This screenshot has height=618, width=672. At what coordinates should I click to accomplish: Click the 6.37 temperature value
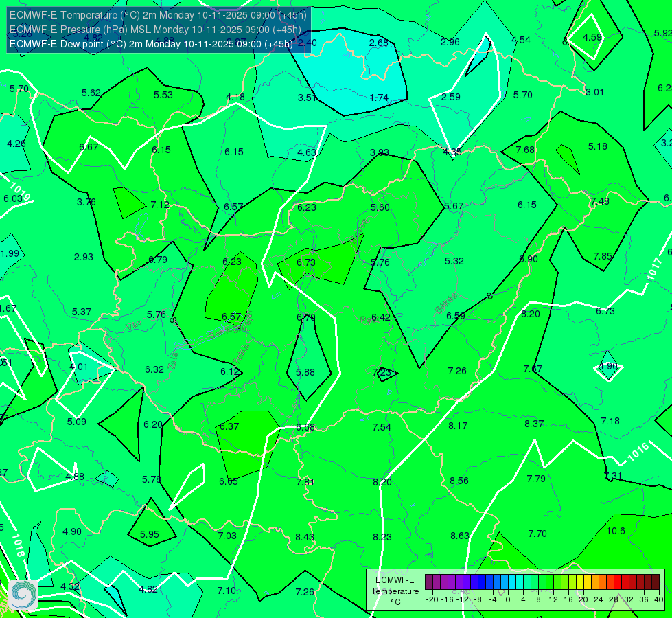pos(229,426)
